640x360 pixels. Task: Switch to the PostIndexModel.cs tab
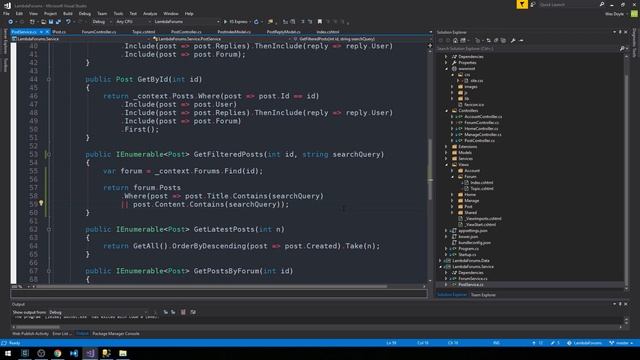(234, 32)
